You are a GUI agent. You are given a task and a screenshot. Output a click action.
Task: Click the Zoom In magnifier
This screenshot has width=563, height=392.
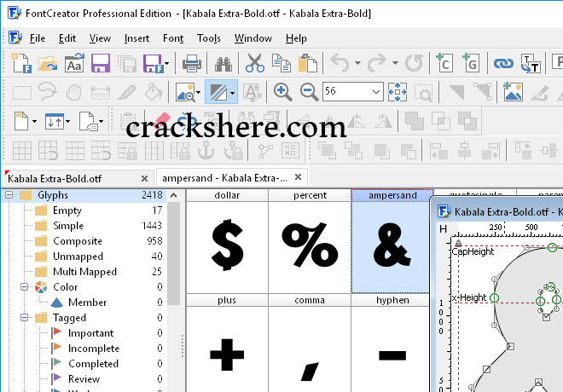[282, 92]
